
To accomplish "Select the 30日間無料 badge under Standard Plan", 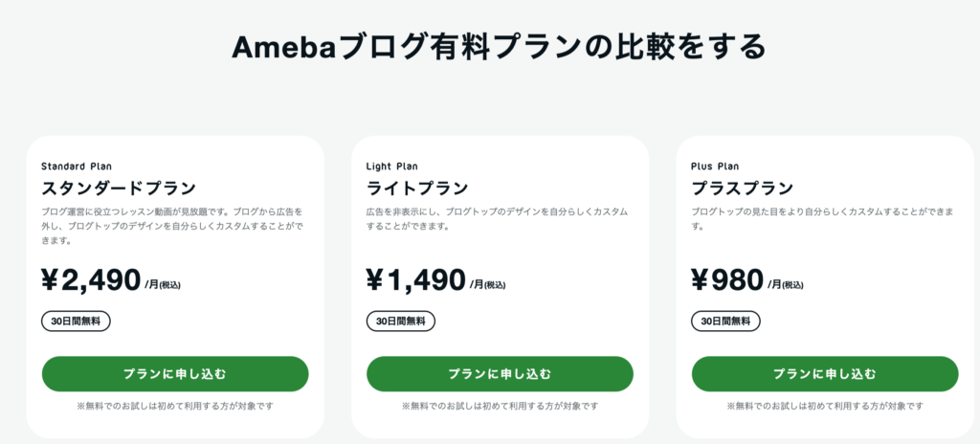I will pyautogui.click(x=76, y=322).
